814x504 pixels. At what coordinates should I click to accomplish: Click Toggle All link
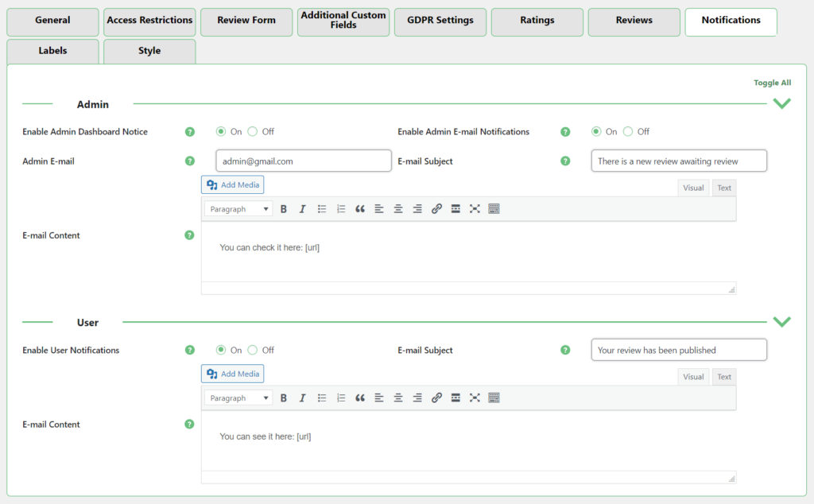pos(772,83)
